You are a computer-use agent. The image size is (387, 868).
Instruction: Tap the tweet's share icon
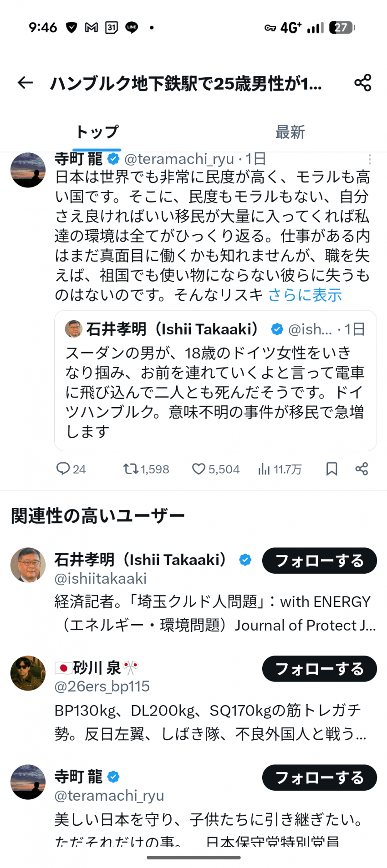(362, 469)
